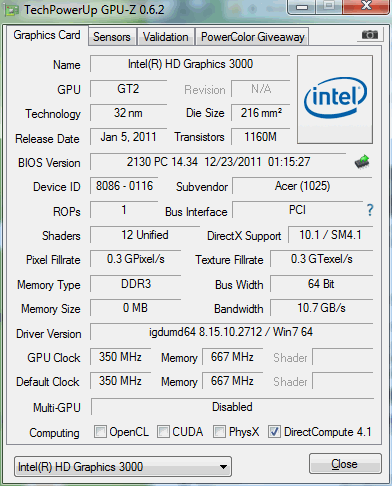This screenshot has width=392, height=486.
Task: Click the graphics card Name field
Action: click(190, 64)
